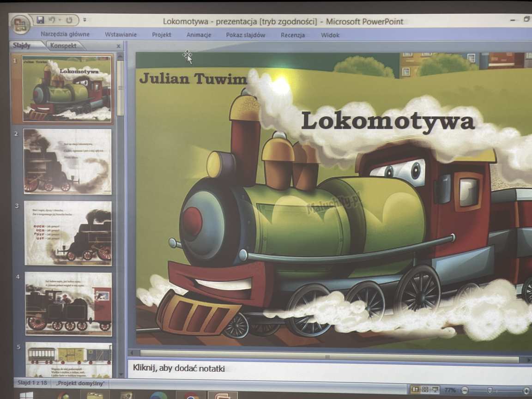
Task: Click the slide pane scrollbar down arrow
Action: [121, 375]
